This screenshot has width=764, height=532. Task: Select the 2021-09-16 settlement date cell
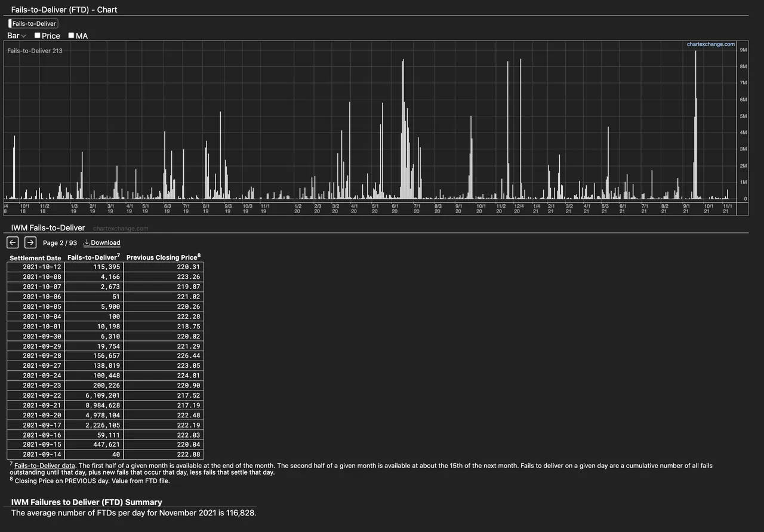click(x=36, y=435)
